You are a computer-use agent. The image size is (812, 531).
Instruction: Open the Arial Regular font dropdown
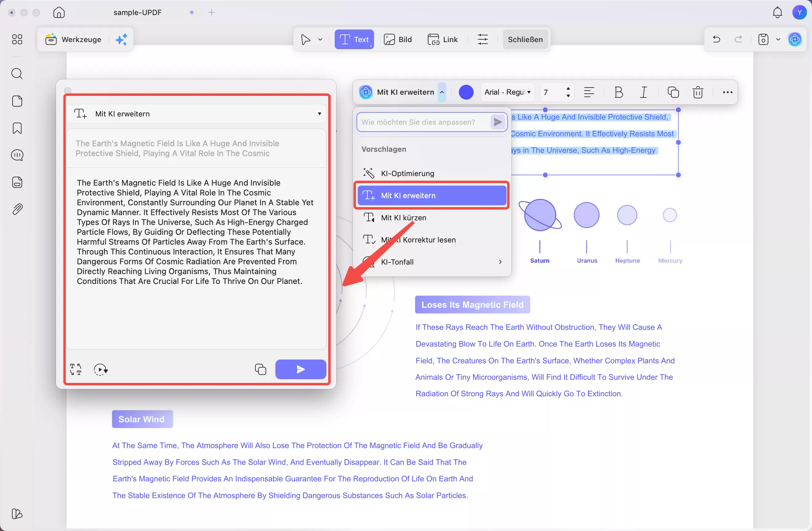click(507, 92)
